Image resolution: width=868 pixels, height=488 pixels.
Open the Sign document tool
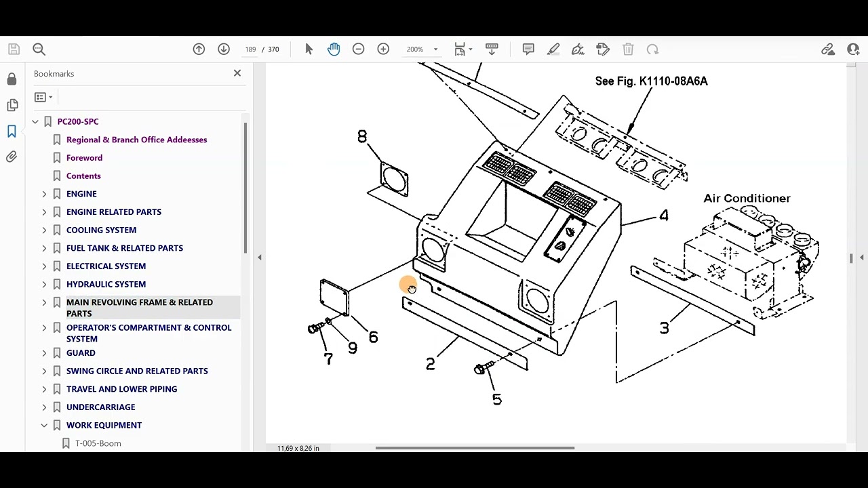click(578, 49)
